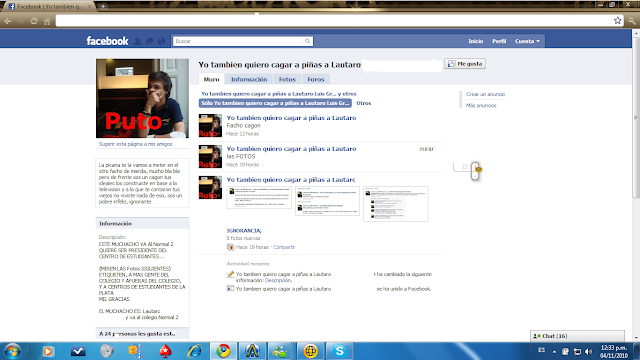The image size is (640, 360).
Task: Click the pencil edit icon in recent activity
Action: pyautogui.click(x=230, y=274)
